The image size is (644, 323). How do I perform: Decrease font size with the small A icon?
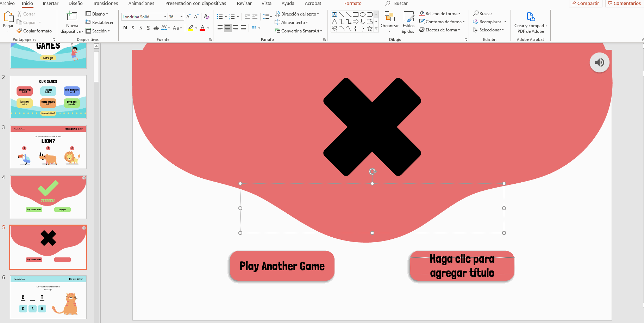(196, 17)
